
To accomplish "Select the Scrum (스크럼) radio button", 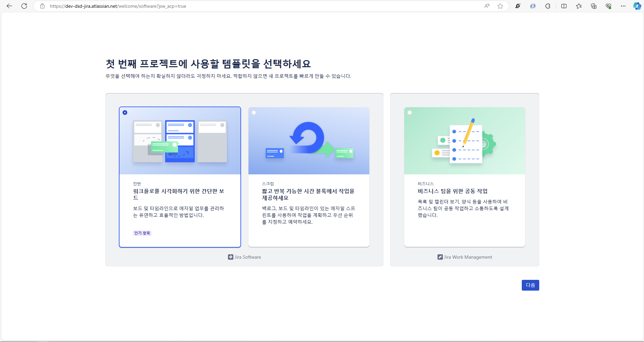I will coord(254,113).
